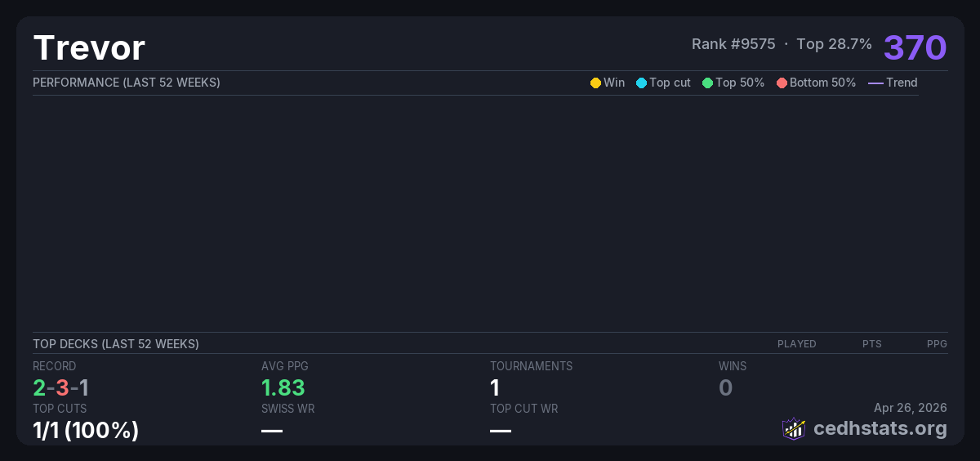Click the Top Decks (Last 52 Weeks) header
Viewport: 980px width, 461px height.
116,344
